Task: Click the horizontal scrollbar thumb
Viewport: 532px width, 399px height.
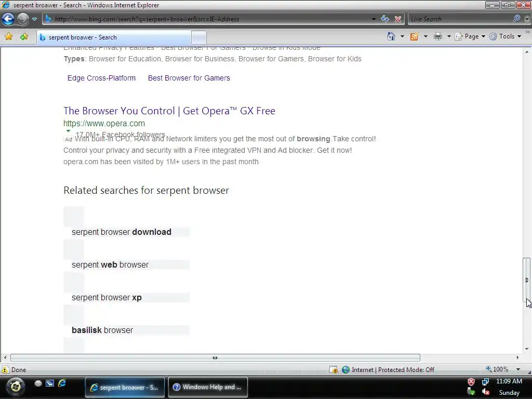Action: point(215,357)
